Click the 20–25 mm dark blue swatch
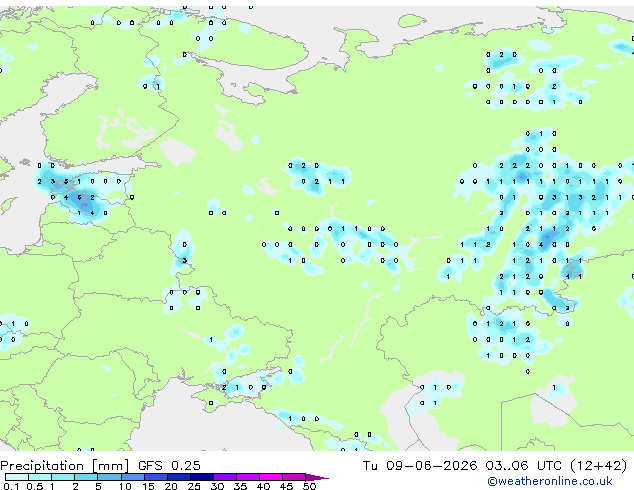This screenshot has width=634, height=490. click(179, 477)
